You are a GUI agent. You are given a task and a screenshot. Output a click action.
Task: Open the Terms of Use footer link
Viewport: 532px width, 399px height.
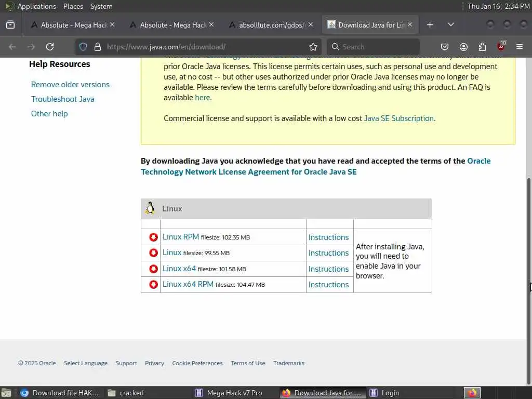248,363
